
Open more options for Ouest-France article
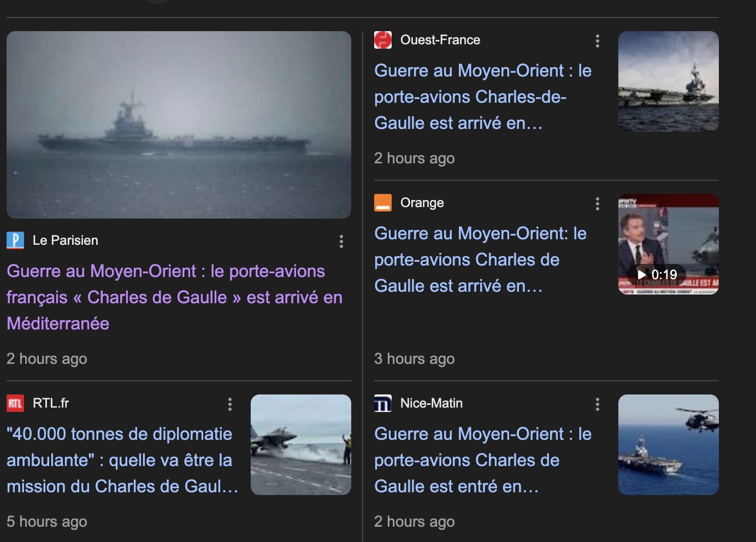[598, 41]
